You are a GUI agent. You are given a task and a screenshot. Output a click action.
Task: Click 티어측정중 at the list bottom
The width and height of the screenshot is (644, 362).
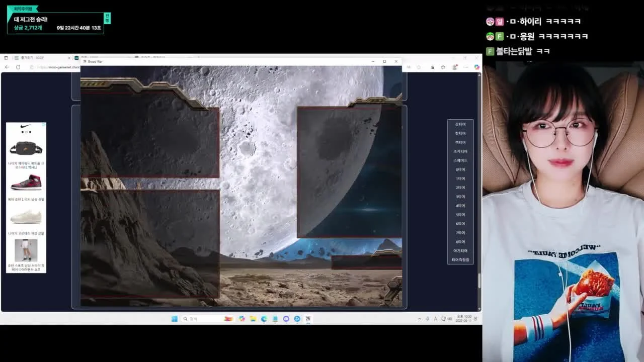point(460,260)
